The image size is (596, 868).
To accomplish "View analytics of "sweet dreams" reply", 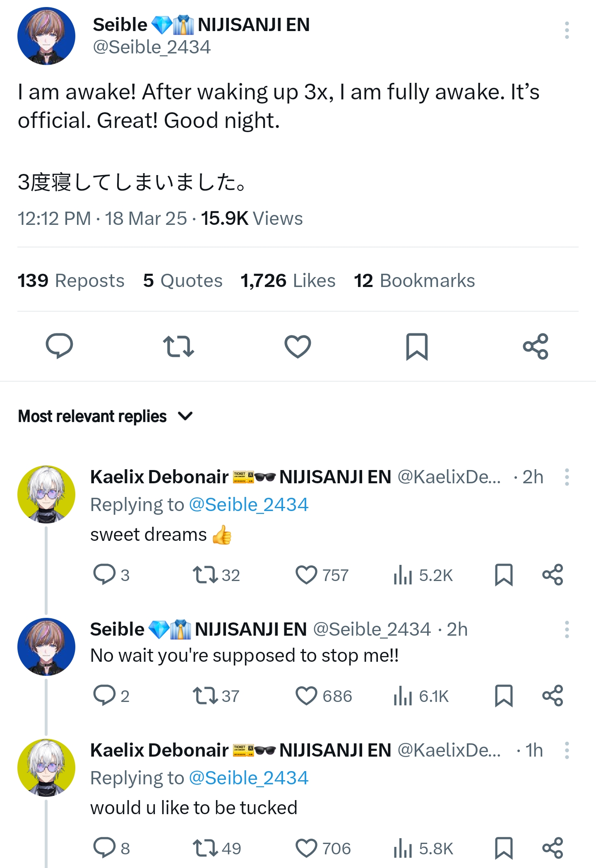I will (x=403, y=575).
